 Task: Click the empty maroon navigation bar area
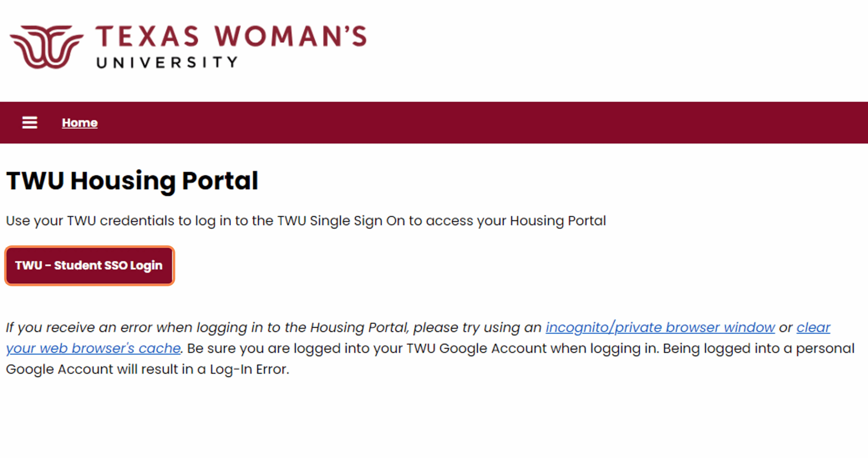(475, 123)
